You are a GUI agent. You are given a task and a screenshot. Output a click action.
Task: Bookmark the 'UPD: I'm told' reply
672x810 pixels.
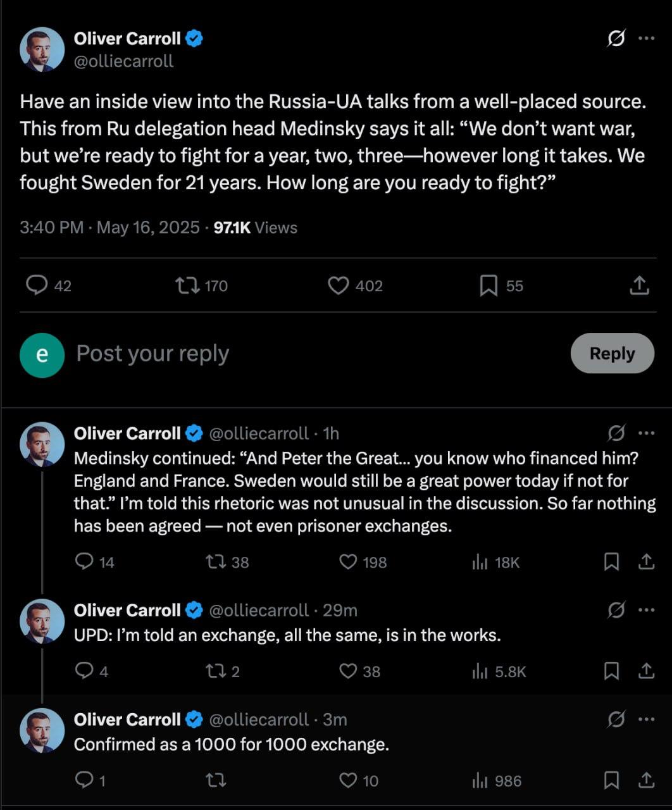coord(611,671)
